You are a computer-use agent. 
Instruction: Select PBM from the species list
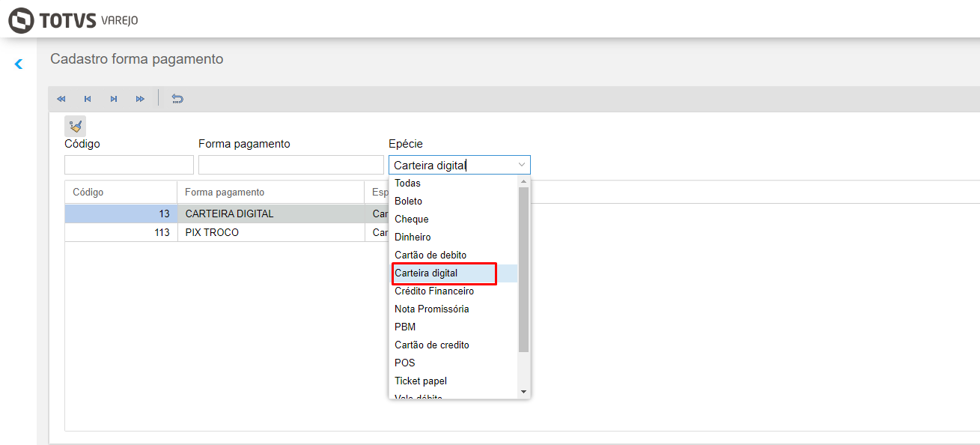pos(405,327)
